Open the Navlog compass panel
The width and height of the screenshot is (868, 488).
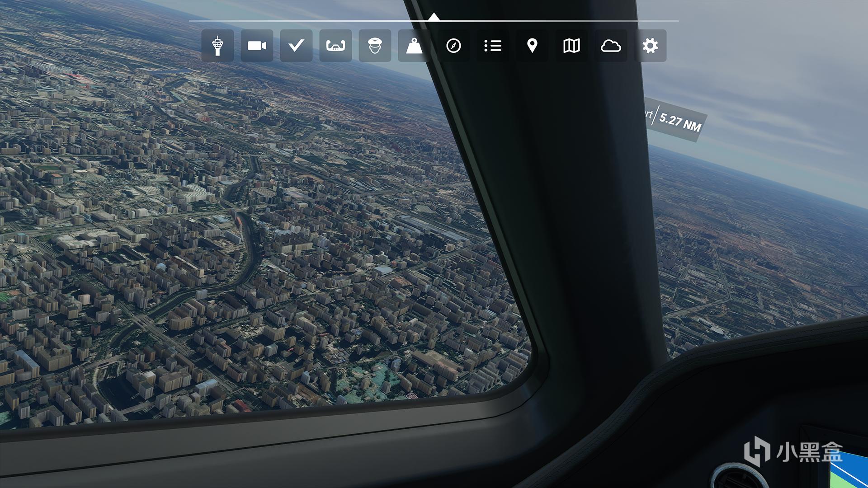pyautogui.click(x=453, y=46)
